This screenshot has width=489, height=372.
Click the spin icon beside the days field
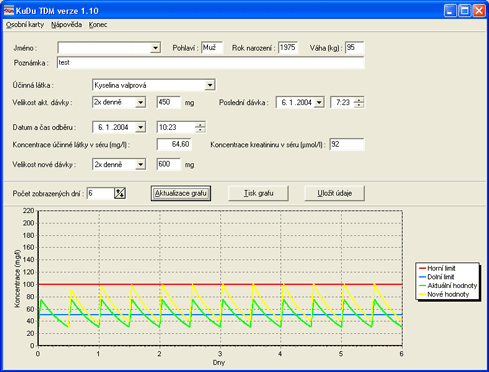point(120,193)
